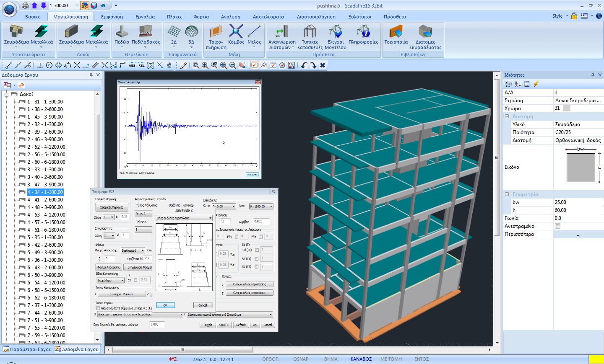Click the gray Χρώμα color swatch
This screenshot has height=364, width=604.
[567, 108]
